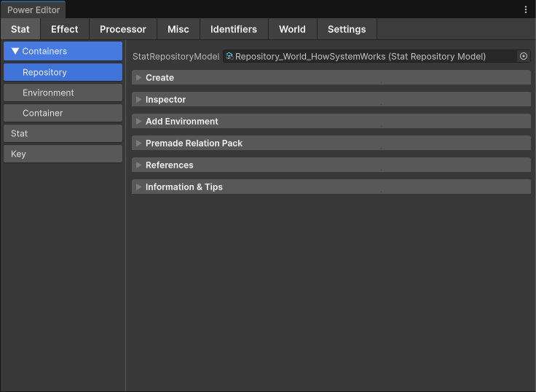Open the Power Editor kebab menu
This screenshot has height=392, width=536.
(x=525, y=9)
